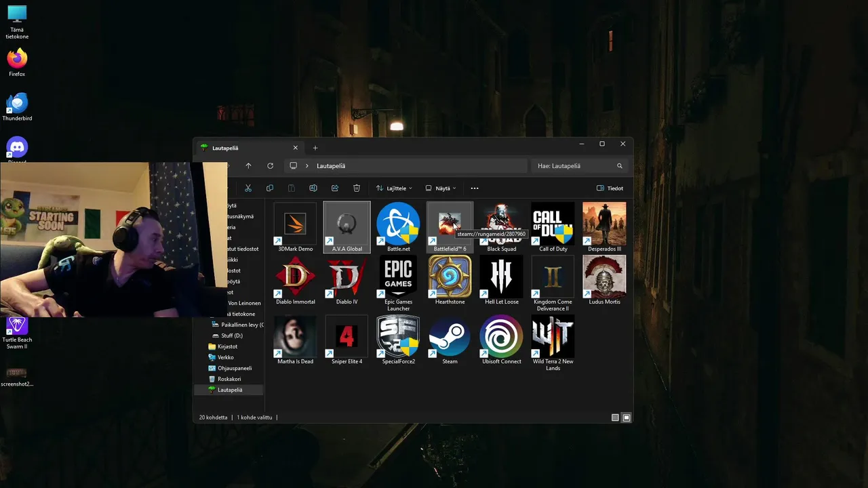The image size is (868, 488).
Task: Click the Copy toolbar icon
Action: pyautogui.click(x=270, y=188)
